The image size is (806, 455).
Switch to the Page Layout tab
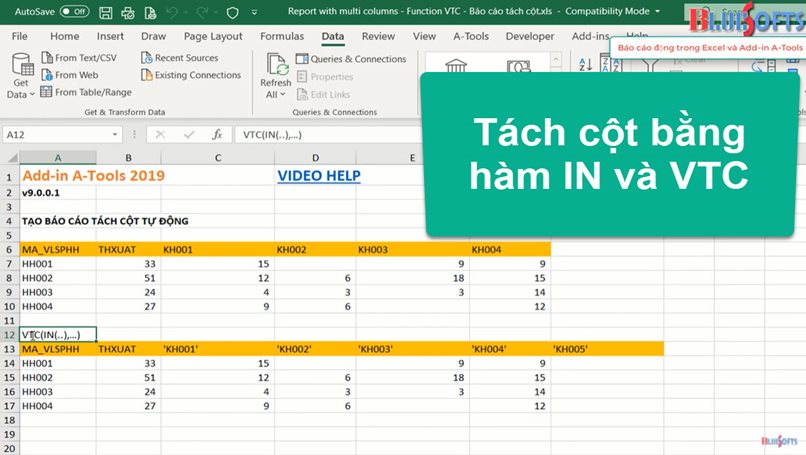click(213, 36)
